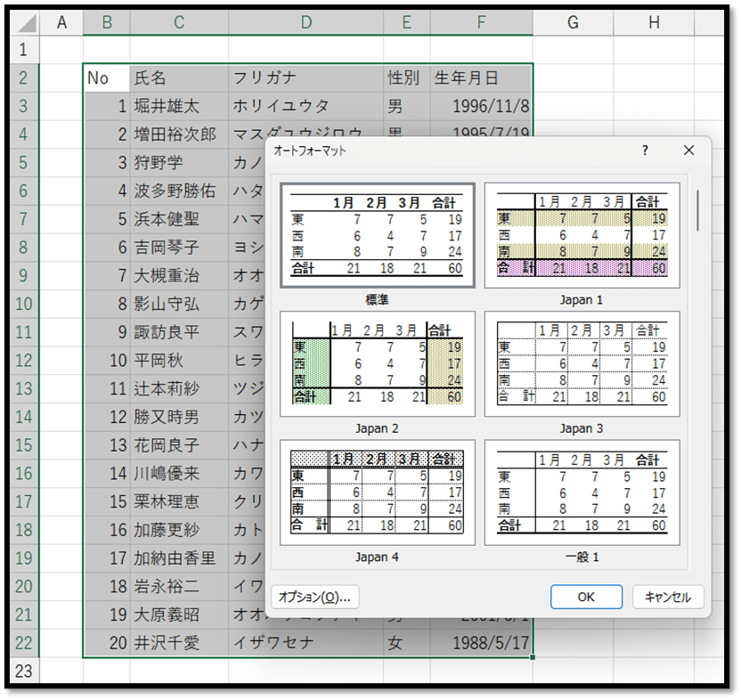
Task: Choose the Japan 4 format preview
Action: click(x=377, y=492)
